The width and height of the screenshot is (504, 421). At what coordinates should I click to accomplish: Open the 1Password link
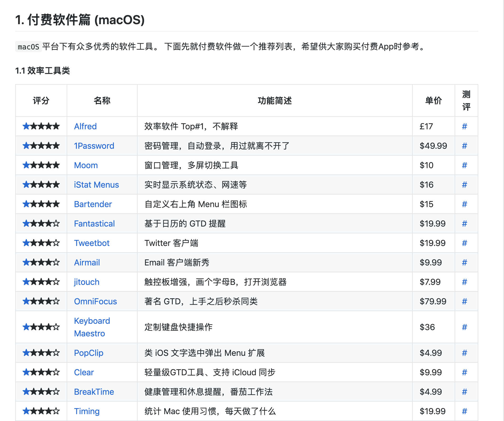point(94,146)
